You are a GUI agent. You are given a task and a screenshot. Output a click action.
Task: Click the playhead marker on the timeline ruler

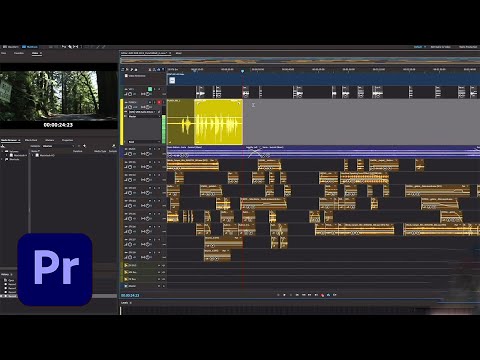pos(242,71)
